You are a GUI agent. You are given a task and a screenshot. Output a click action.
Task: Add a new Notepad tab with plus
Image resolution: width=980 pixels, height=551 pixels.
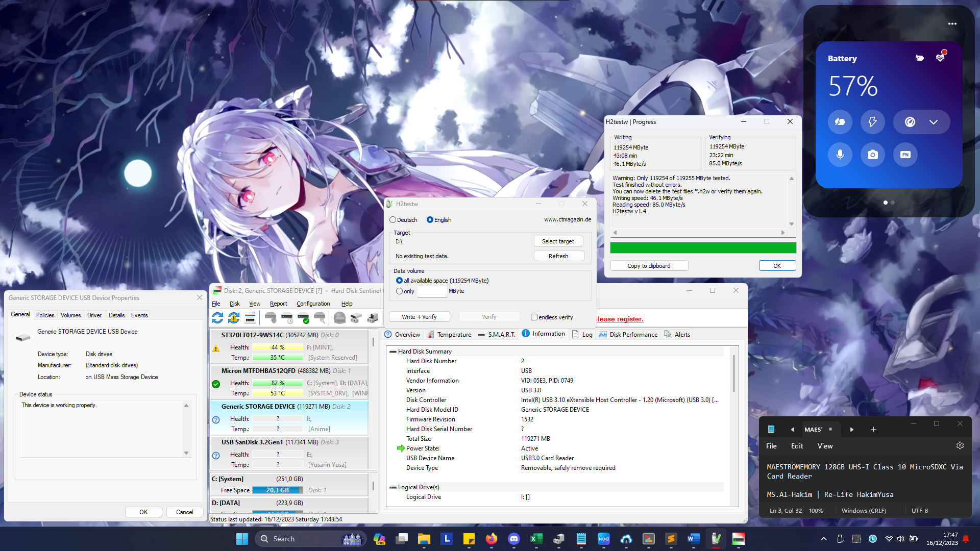873,430
